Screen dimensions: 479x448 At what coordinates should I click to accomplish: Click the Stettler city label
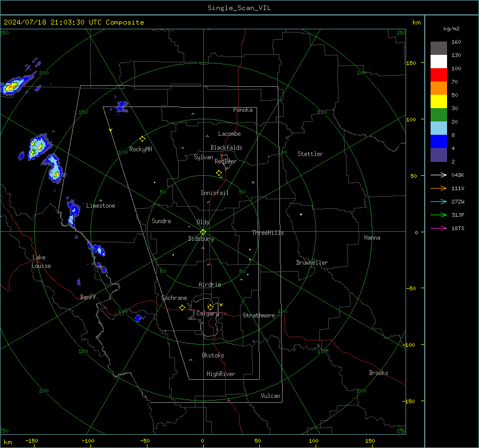click(x=310, y=154)
